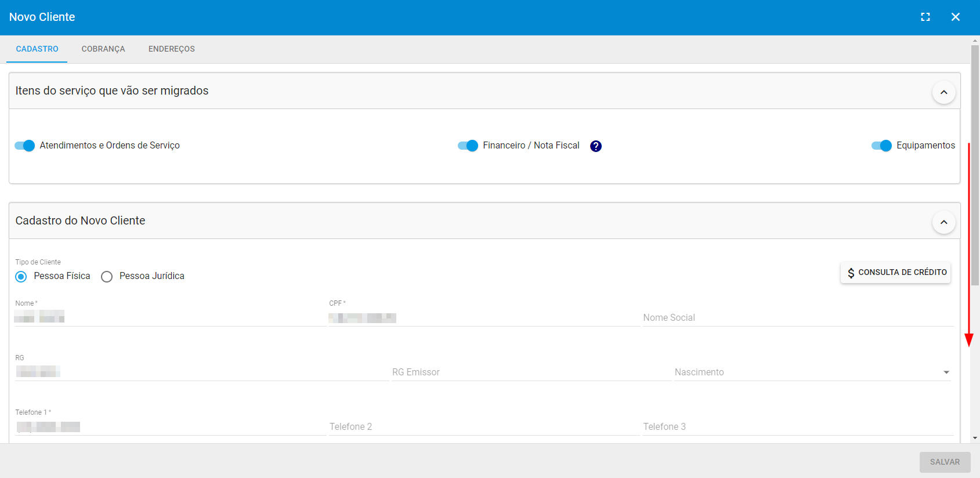This screenshot has height=478, width=980.
Task: Click the 'Novo Cliente' dialog title
Action: click(42, 17)
